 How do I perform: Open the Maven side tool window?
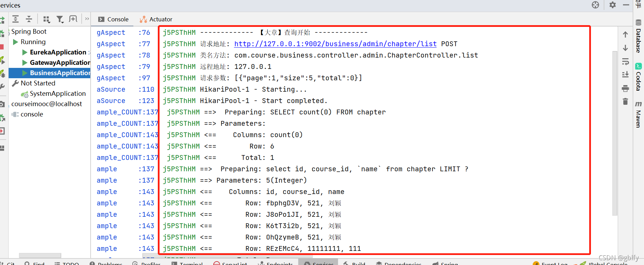pos(638,114)
